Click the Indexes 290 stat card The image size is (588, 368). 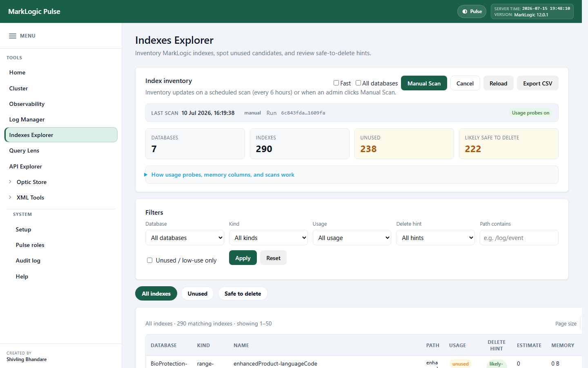[x=300, y=144]
